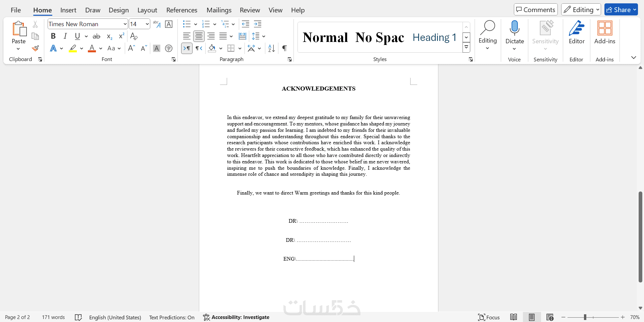Click the Page 2 of 2 indicator
Viewport: 644px width, 322px height.
tap(17, 317)
